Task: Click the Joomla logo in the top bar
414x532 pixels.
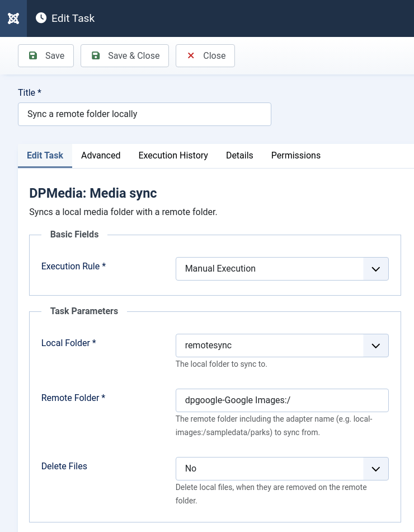Action: point(13,18)
